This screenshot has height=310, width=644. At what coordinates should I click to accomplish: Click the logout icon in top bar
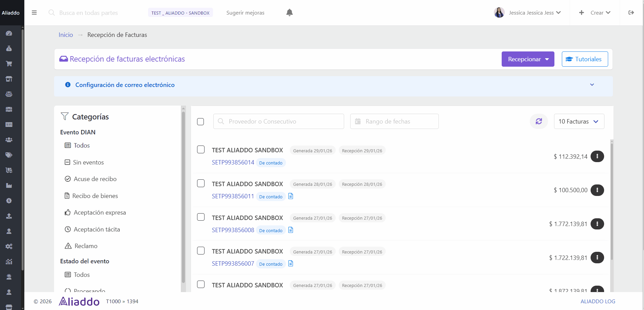[631, 13]
